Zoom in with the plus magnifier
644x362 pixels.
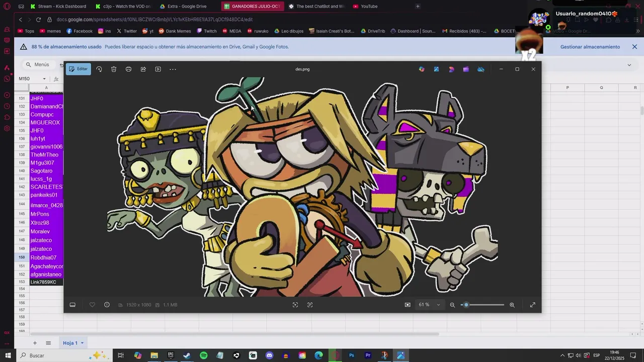[x=512, y=305]
